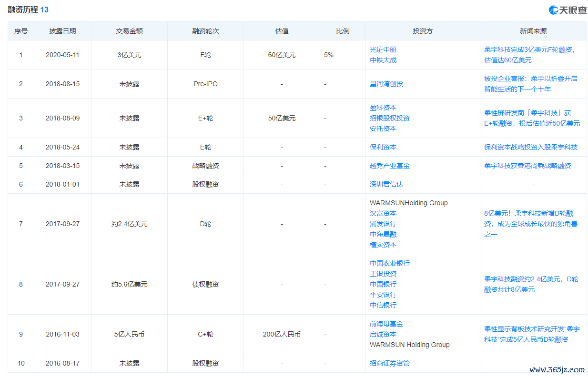Select text WARMSUNHolding Group in row 7
Viewport: 588px width, 377px height.
(409, 203)
